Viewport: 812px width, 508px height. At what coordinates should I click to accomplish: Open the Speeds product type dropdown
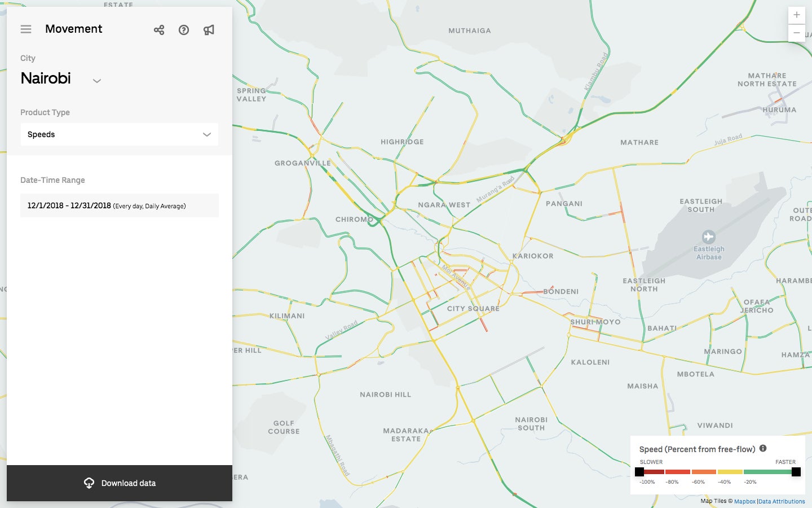point(119,134)
